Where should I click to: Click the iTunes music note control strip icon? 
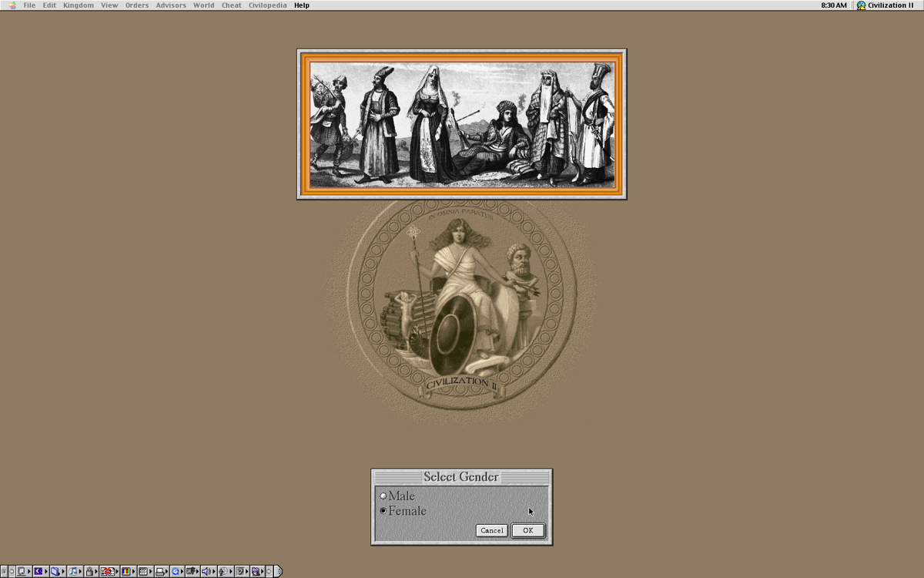click(72, 572)
